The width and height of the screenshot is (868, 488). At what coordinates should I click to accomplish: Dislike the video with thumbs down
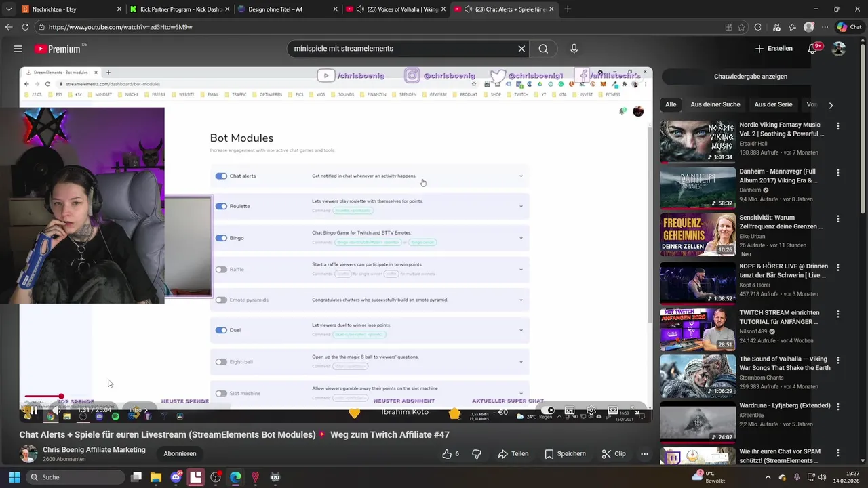coord(477,454)
